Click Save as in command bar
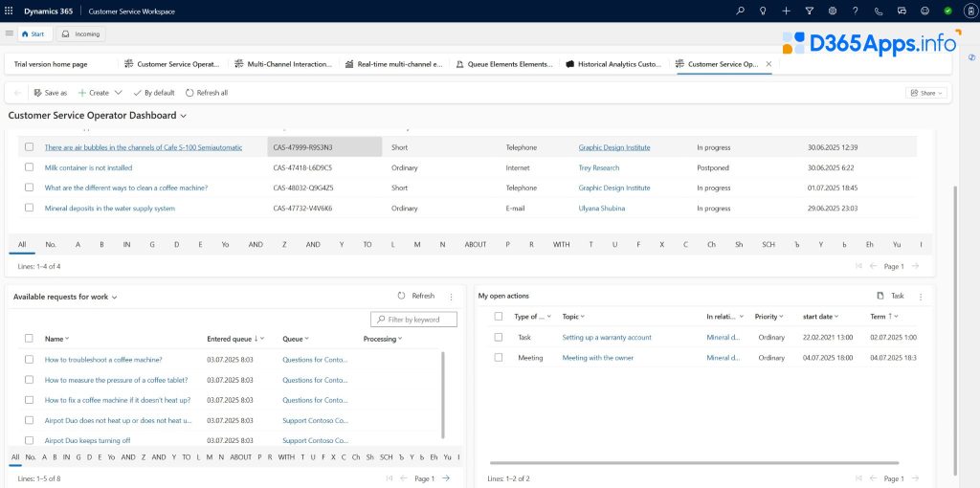980x488 pixels. pyautogui.click(x=51, y=93)
